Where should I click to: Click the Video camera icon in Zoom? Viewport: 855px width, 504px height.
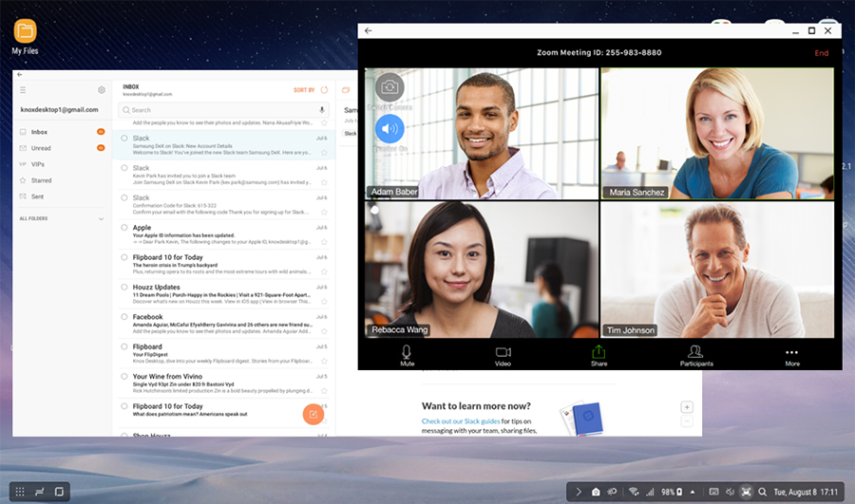pos(503,355)
